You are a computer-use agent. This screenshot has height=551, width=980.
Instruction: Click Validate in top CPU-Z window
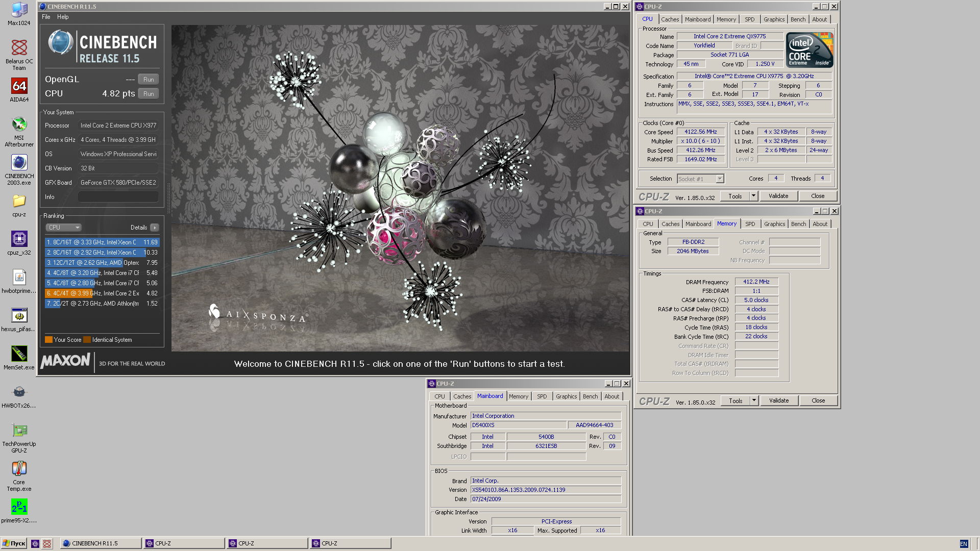(778, 196)
